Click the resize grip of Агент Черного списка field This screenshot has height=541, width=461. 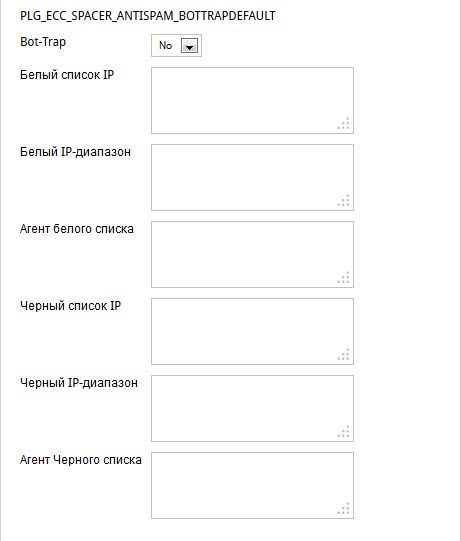pyautogui.click(x=344, y=508)
